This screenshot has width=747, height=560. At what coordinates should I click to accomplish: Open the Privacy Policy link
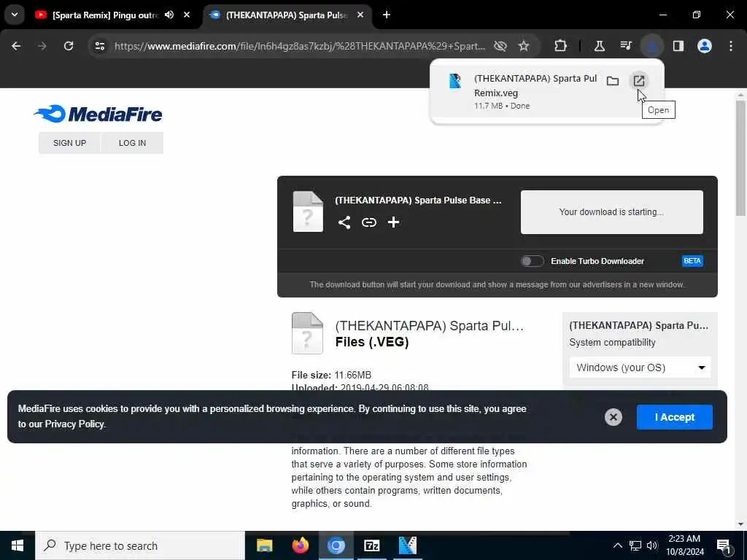74,424
